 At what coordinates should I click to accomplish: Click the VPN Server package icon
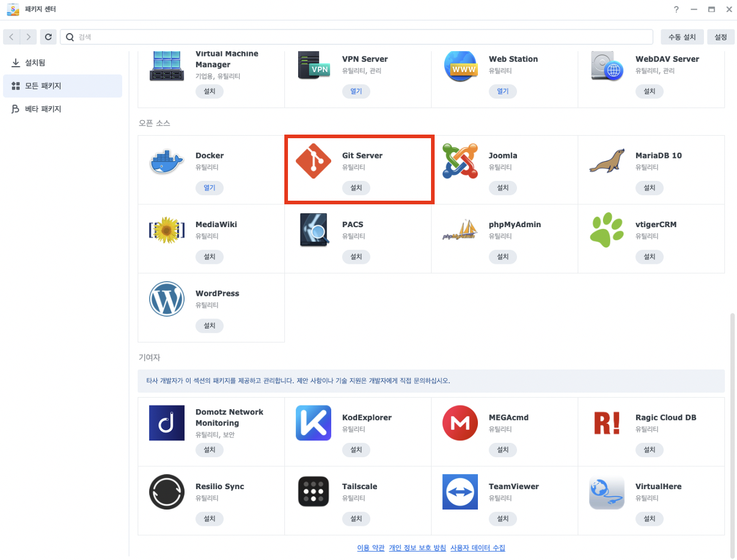pyautogui.click(x=313, y=66)
